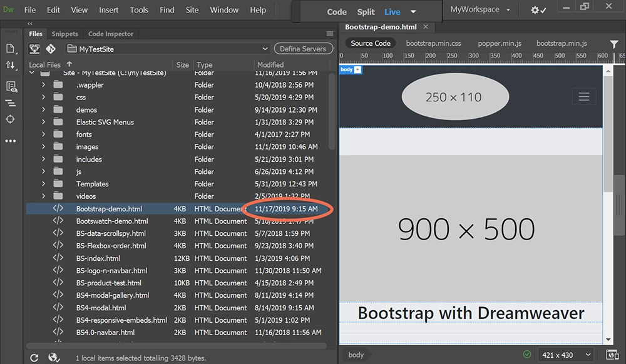This screenshot has height=364, width=626.
Task: Switch to Code view
Action: click(337, 12)
